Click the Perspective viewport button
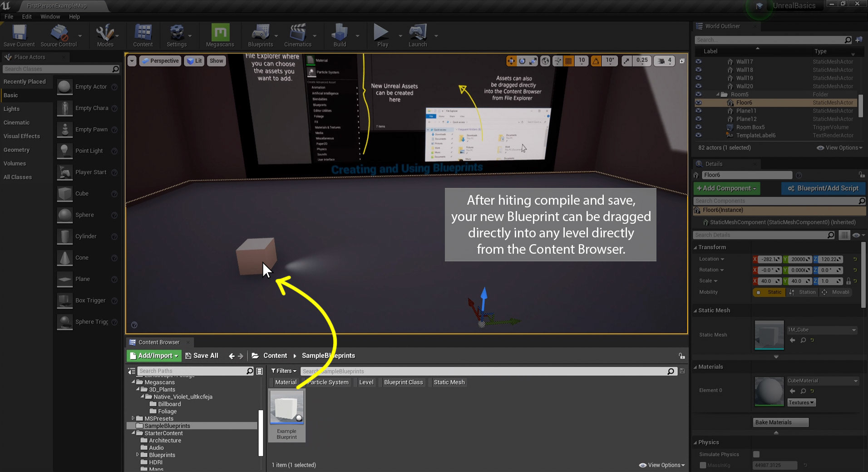 click(x=160, y=61)
